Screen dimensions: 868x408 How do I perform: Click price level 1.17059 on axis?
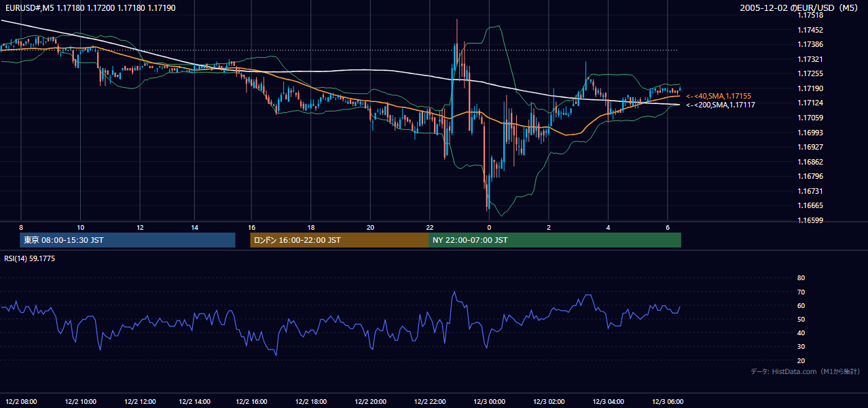tap(810, 118)
